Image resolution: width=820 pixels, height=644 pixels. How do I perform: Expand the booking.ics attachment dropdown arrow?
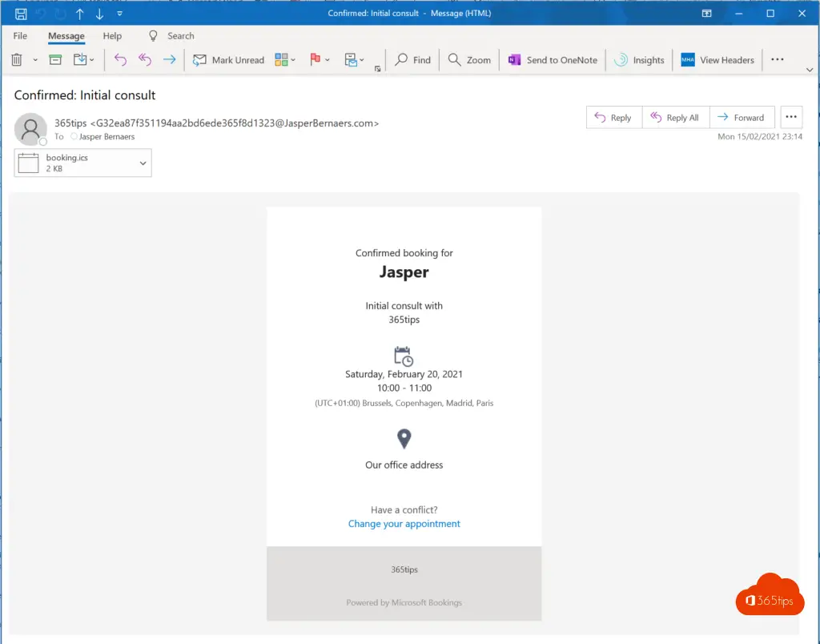click(143, 163)
